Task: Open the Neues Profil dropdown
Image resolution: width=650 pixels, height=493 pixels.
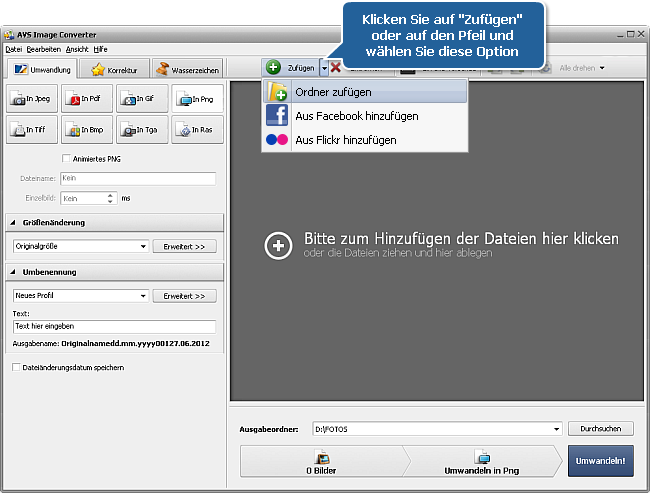Action: point(81,296)
